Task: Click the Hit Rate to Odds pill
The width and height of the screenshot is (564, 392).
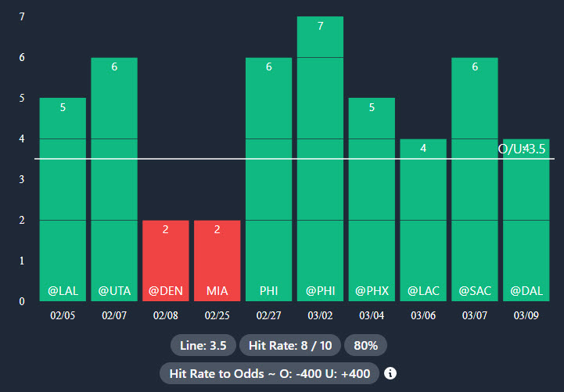Action: 269,373
